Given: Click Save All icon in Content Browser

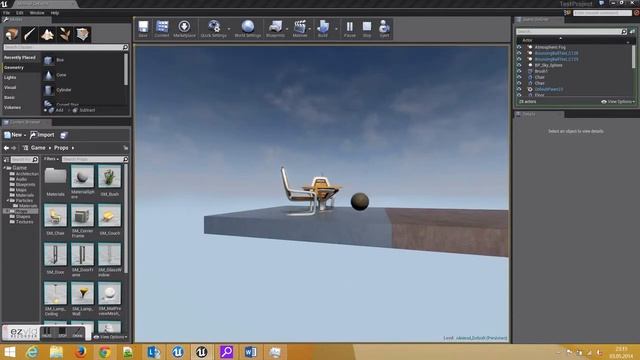Looking at the screenshot, I should pyautogui.click(x=64, y=135).
